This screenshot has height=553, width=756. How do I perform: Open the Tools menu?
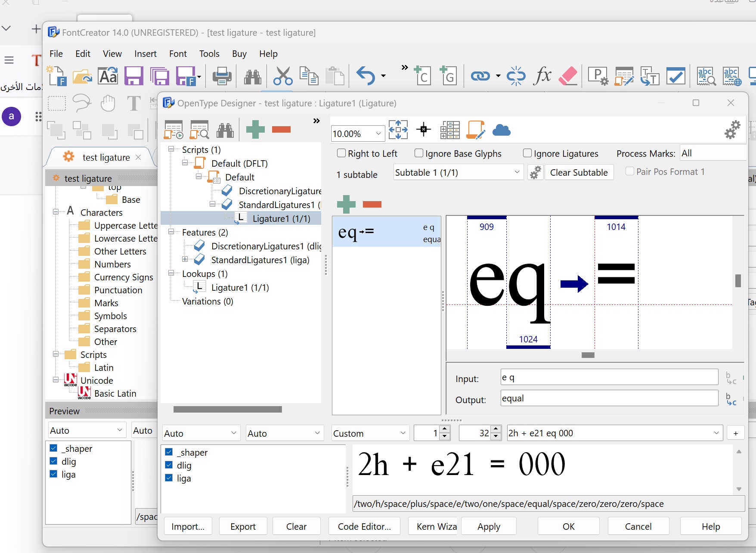point(209,53)
